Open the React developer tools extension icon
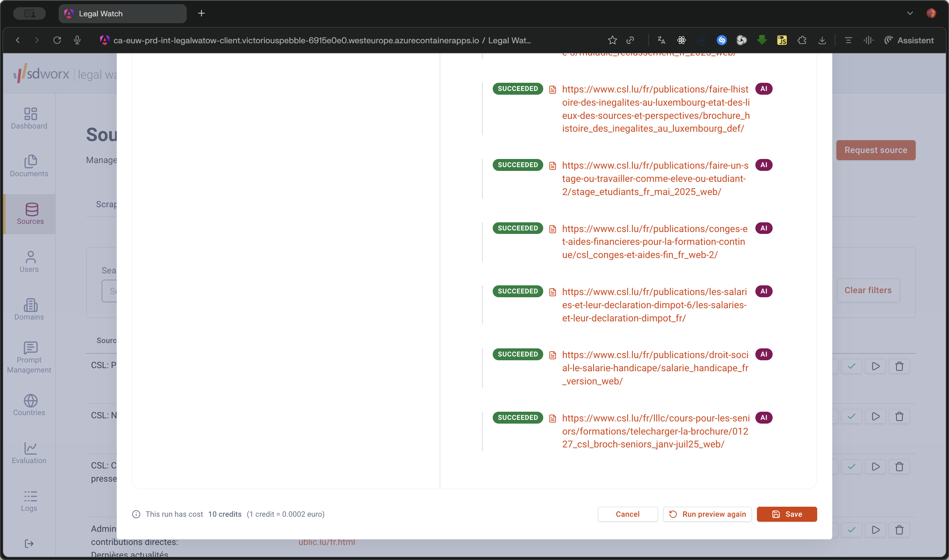The image size is (949, 560). click(681, 40)
